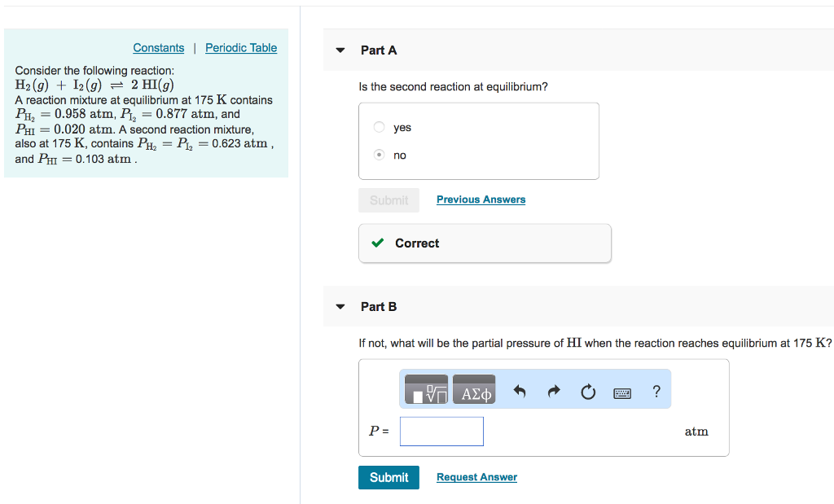The height and width of the screenshot is (504, 834).
Task: Select the "yes" radio option
Action: (x=380, y=127)
